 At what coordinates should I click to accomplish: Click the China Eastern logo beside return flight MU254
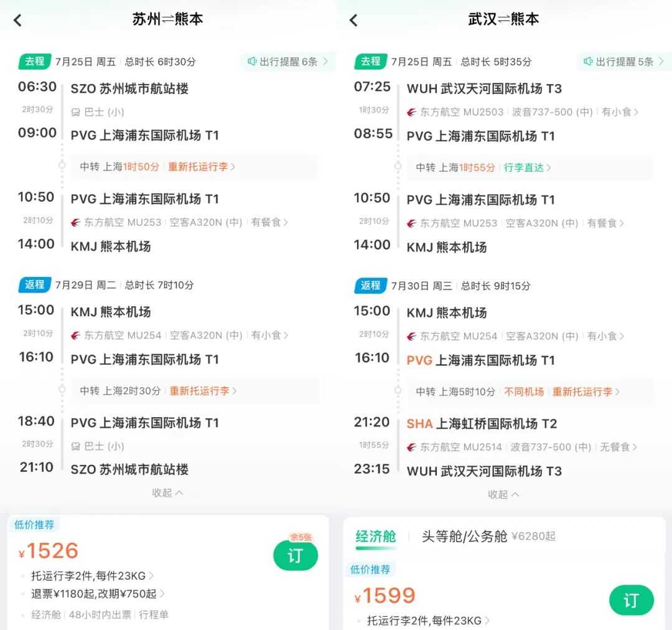coord(75,334)
